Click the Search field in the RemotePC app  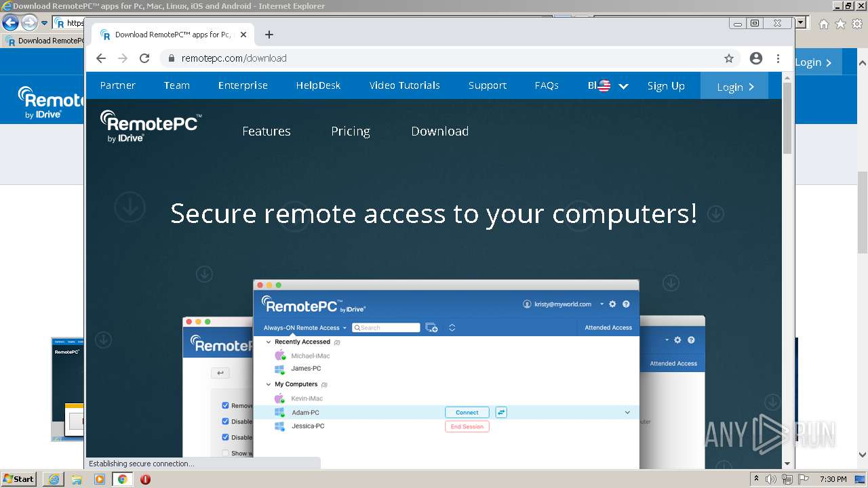pos(386,328)
